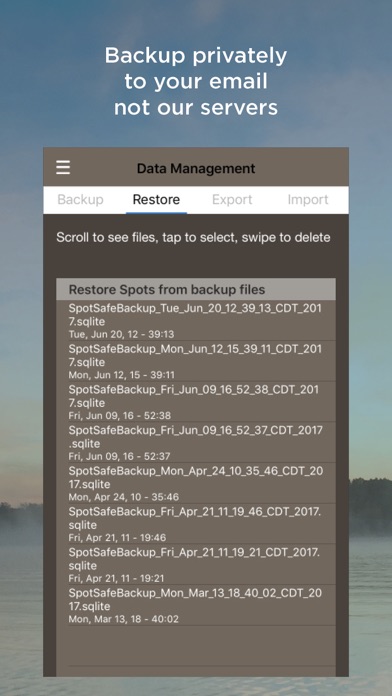Switch to the Backup tab
392x696 pixels.
[80, 200]
